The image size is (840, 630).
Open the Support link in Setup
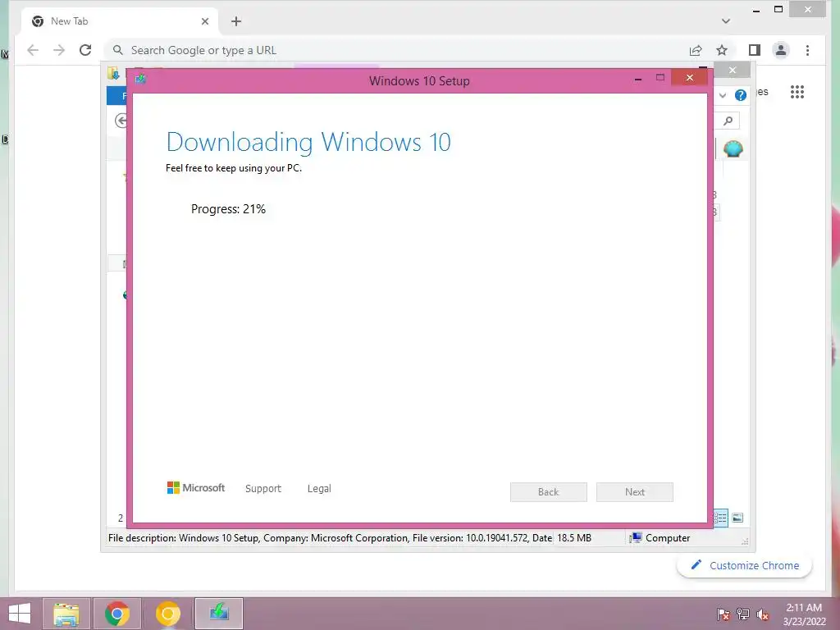click(x=263, y=489)
